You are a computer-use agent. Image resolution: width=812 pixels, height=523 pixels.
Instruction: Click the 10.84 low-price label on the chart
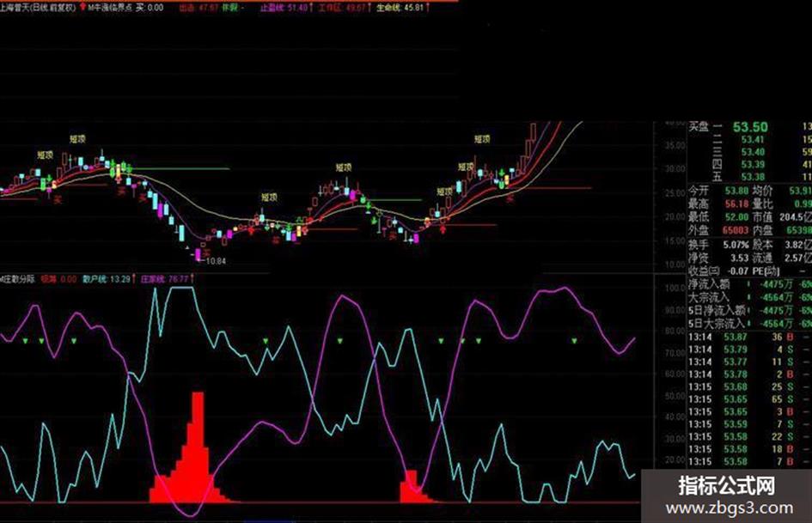pos(216,261)
